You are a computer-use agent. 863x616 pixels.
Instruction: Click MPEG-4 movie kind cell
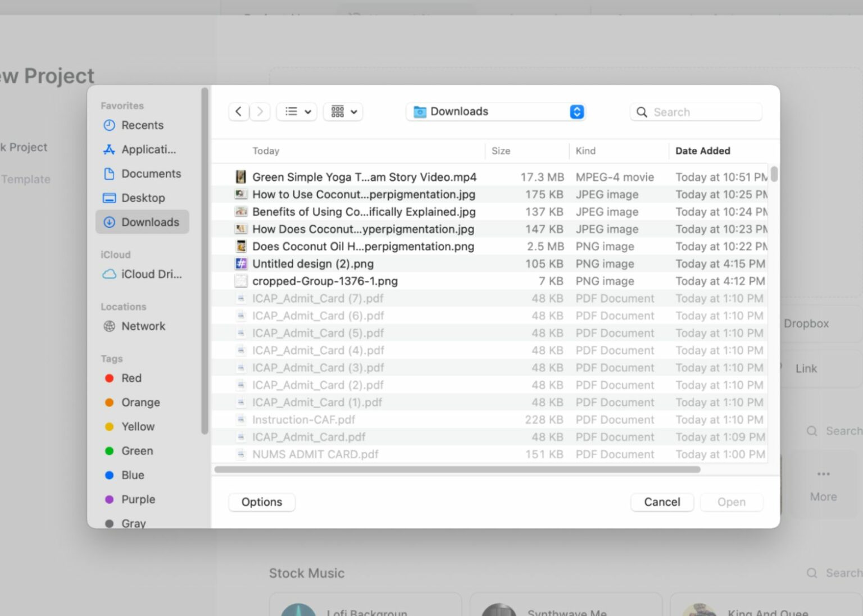(615, 177)
